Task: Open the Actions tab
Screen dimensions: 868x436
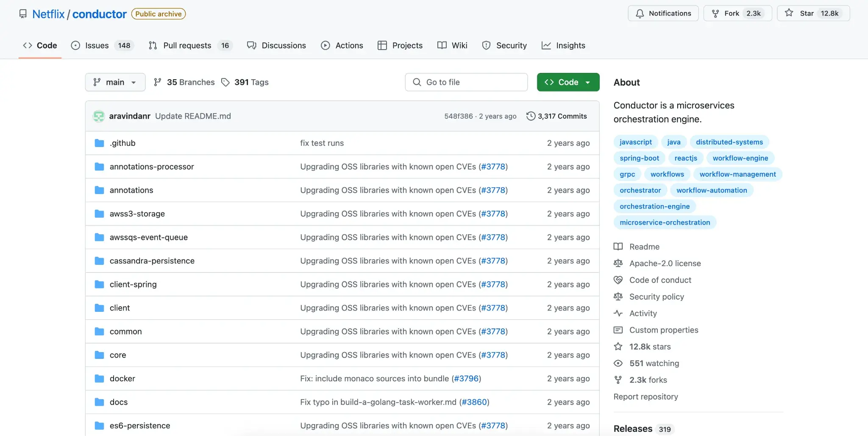Action: click(342, 45)
